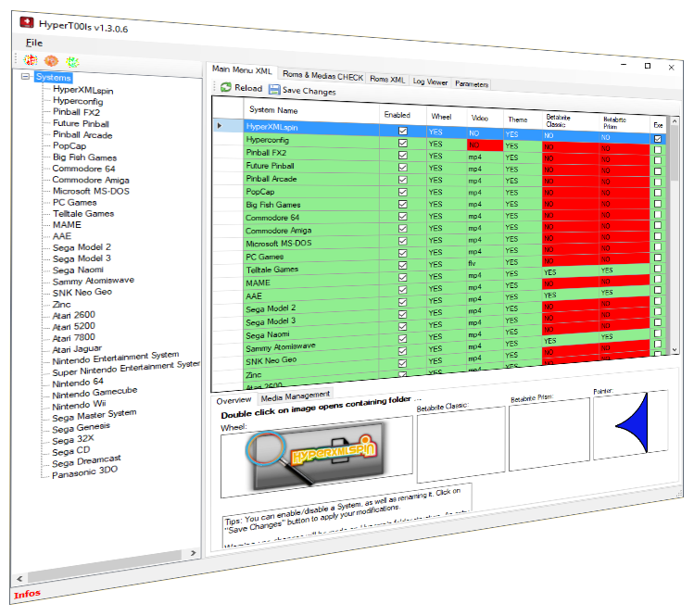Click the Betabrite Classic column header
694x616 pixels.
(571, 121)
